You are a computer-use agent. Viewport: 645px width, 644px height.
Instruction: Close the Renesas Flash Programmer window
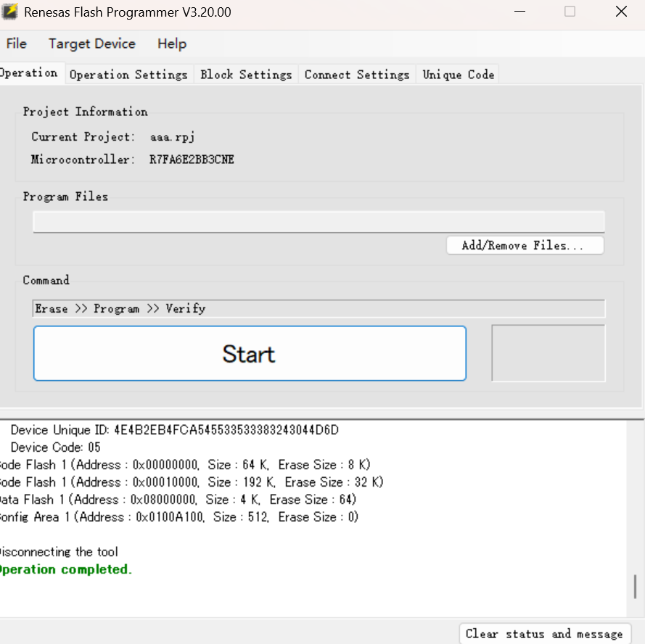pos(621,12)
